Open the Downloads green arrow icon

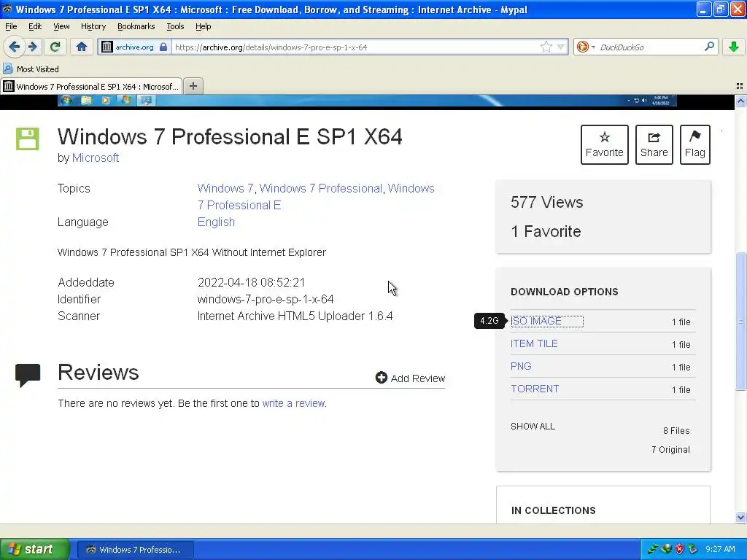pyautogui.click(x=734, y=47)
